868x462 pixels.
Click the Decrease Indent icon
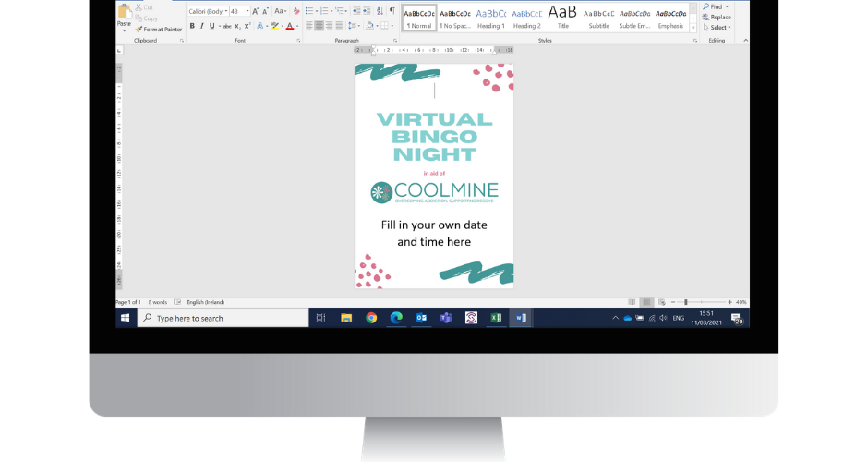pos(356,11)
